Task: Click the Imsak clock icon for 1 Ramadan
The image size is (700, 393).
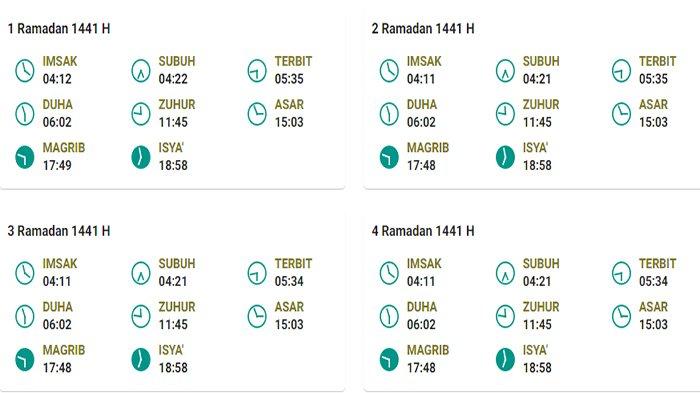Action: (25, 71)
